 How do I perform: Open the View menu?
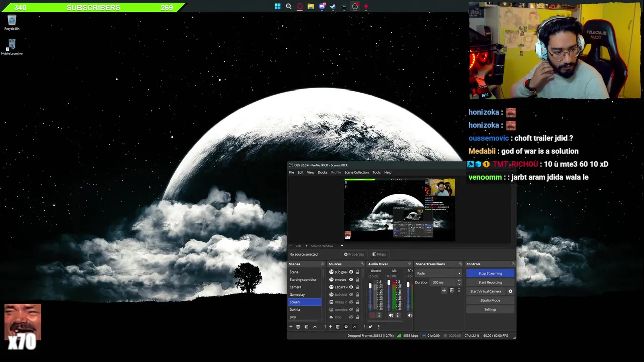coord(311,172)
